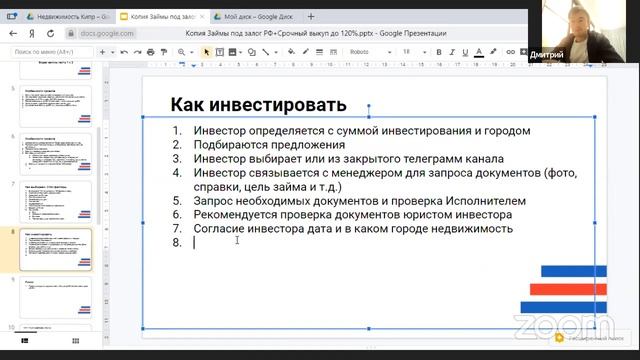Click the Border color pencil icon
Image resolution: width=640 pixels, height=360 pixels.
(x=305, y=51)
